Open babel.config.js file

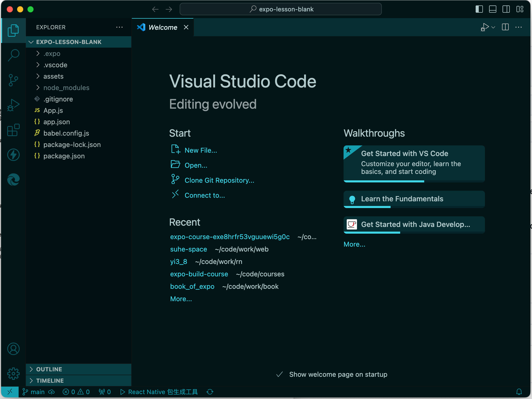79,133
